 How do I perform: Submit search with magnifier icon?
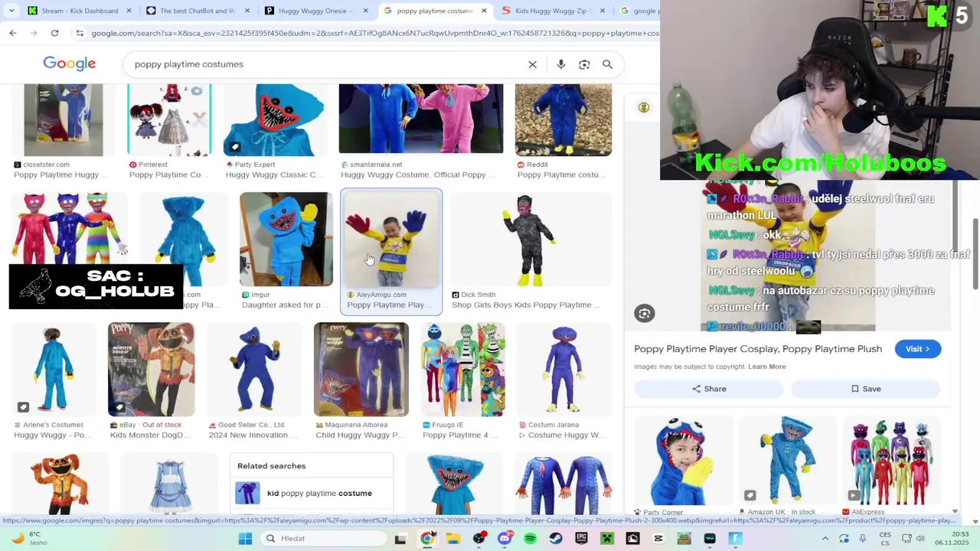point(607,64)
